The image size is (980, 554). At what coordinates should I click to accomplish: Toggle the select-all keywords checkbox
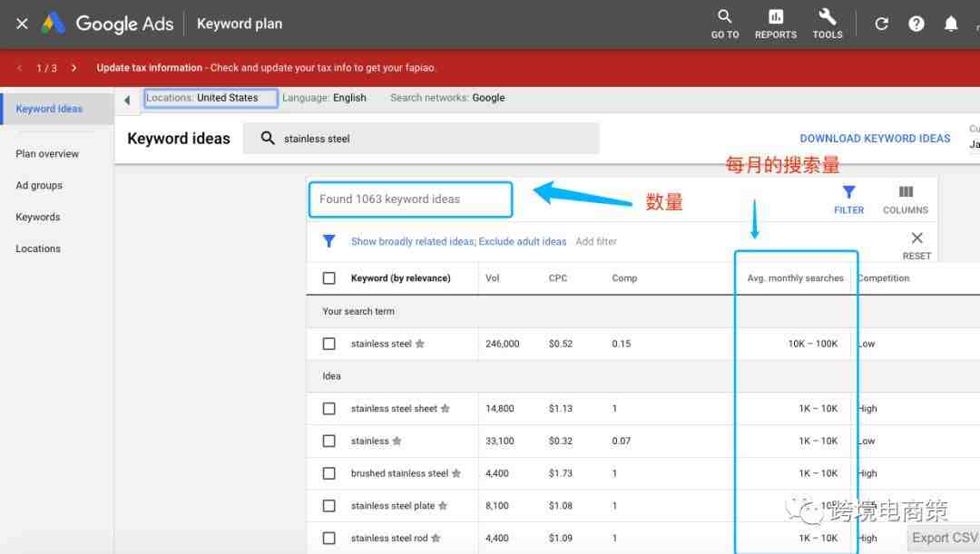328,278
